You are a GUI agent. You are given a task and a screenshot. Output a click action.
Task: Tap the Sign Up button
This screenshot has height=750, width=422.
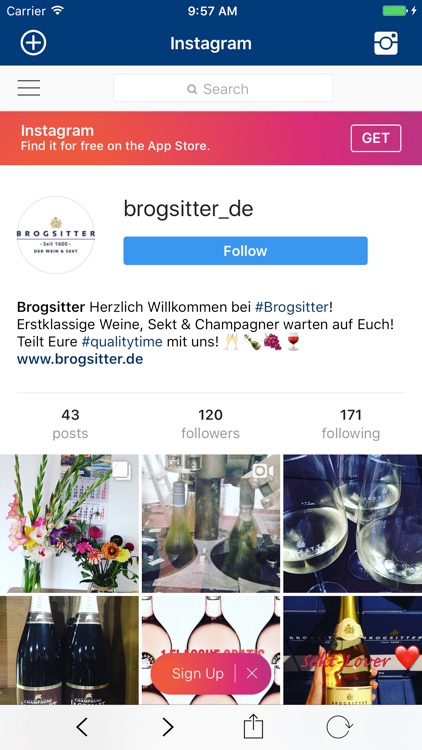click(x=198, y=673)
